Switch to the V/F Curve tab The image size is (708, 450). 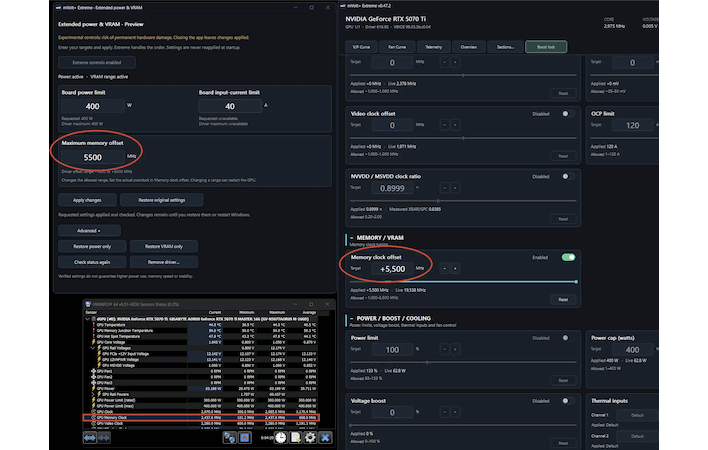(361, 47)
